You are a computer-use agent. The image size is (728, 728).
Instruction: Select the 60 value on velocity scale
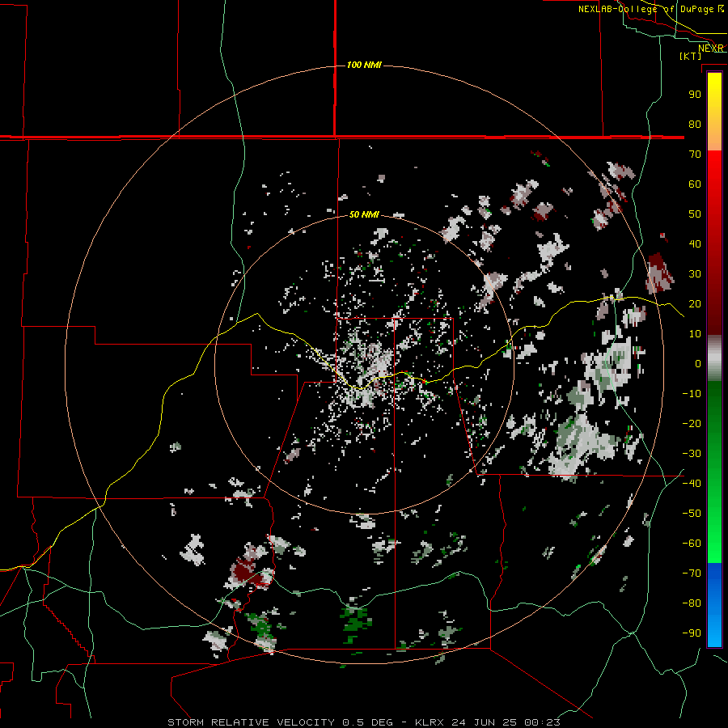[x=695, y=184]
